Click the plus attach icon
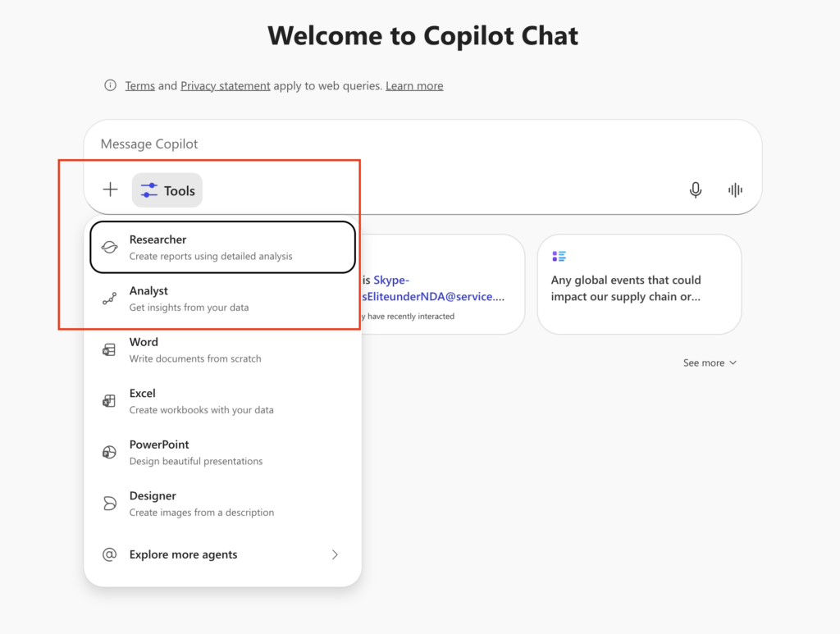 [110, 190]
